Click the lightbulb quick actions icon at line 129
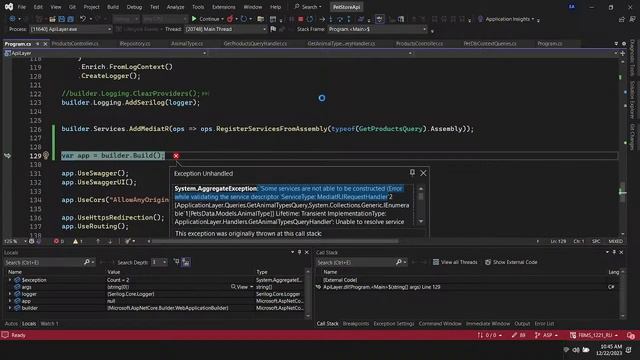The width and height of the screenshot is (640, 360). point(46,156)
